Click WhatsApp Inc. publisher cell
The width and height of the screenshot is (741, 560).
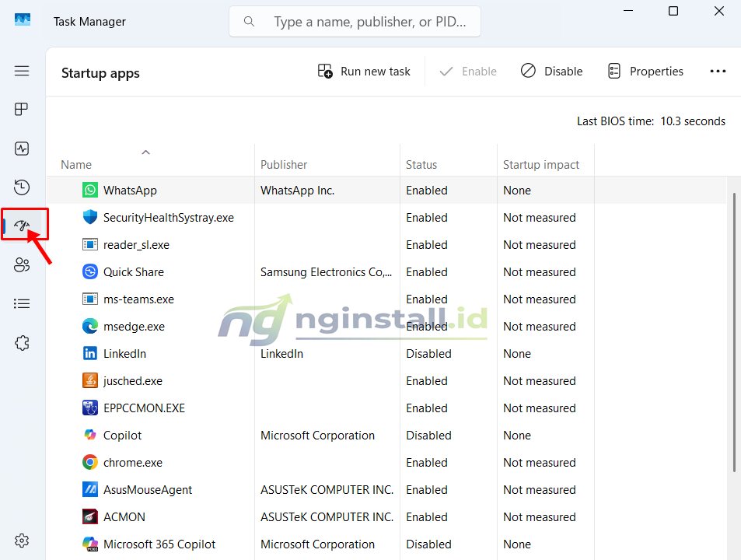[x=297, y=191]
